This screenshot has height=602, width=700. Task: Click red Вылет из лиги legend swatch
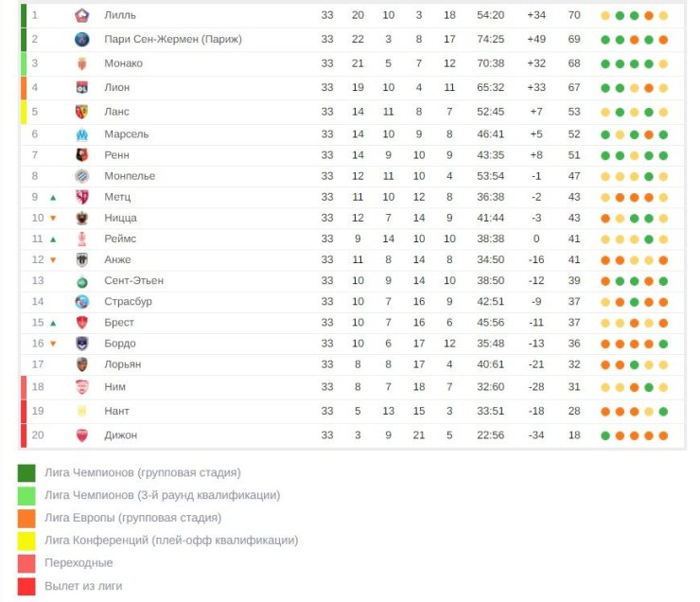coord(26,586)
